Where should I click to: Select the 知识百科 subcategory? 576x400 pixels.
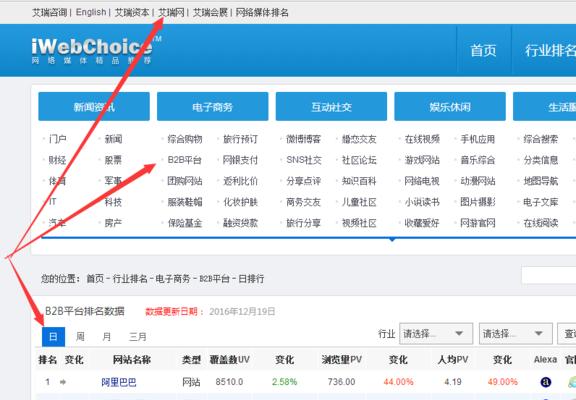tap(359, 181)
